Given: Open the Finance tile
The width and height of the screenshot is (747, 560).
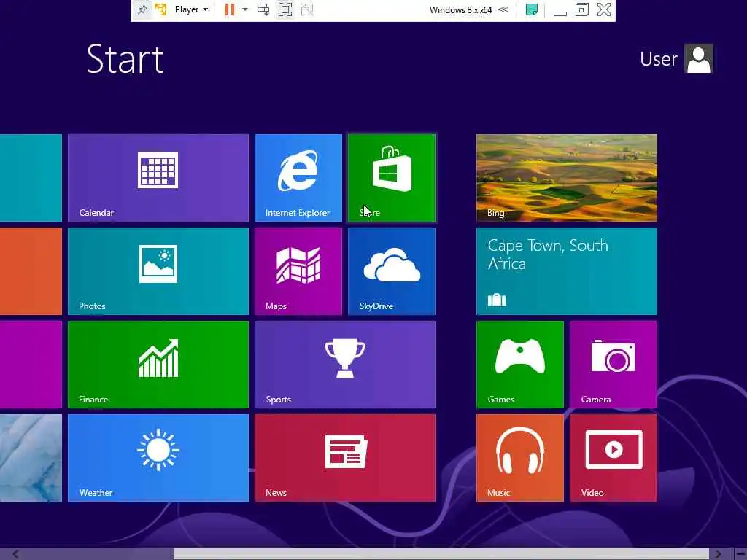Looking at the screenshot, I should [158, 365].
